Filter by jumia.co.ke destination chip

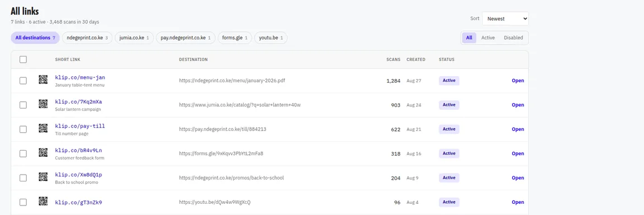click(x=134, y=38)
